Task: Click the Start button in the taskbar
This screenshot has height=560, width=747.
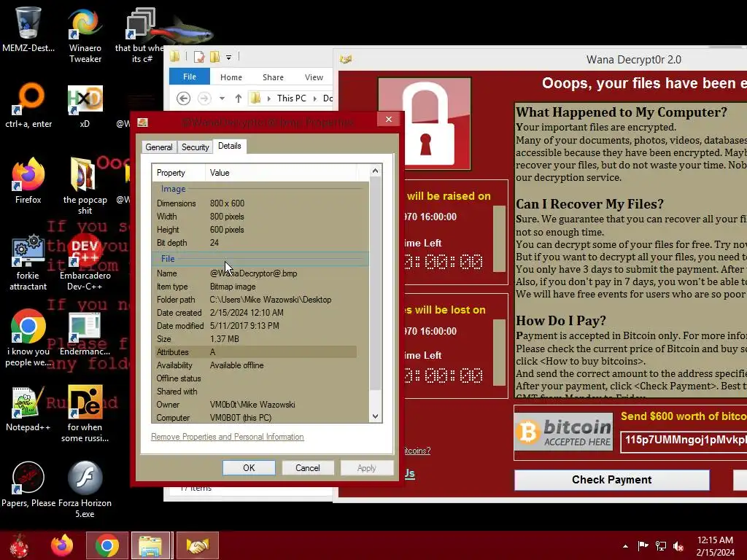Action: point(20,545)
